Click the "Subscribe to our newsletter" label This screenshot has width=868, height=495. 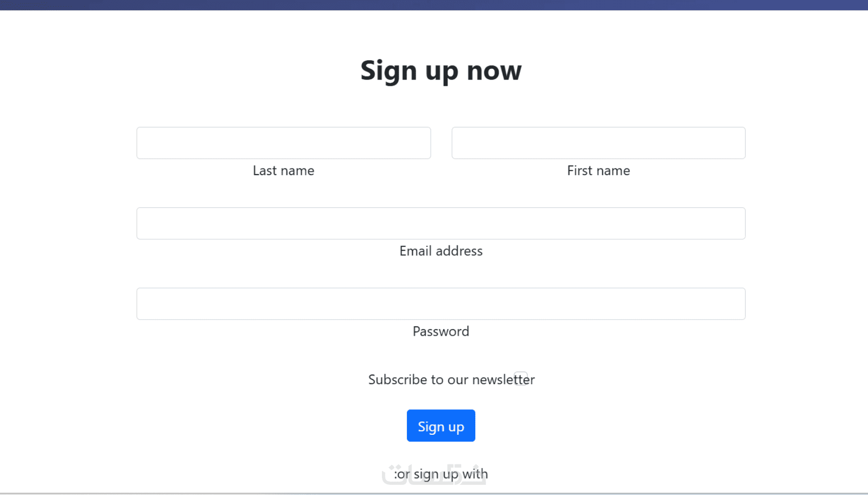pos(439,380)
